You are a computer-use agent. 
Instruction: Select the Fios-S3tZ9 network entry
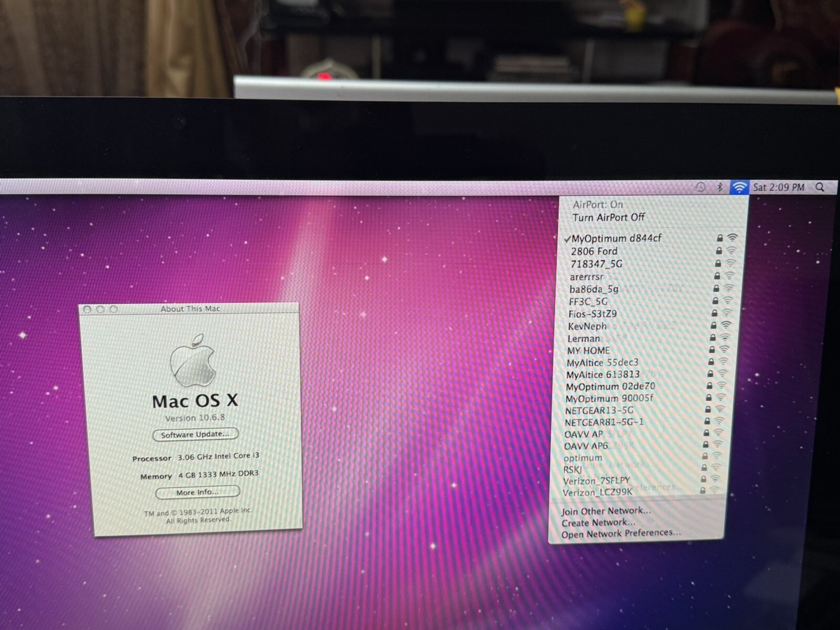(592, 314)
